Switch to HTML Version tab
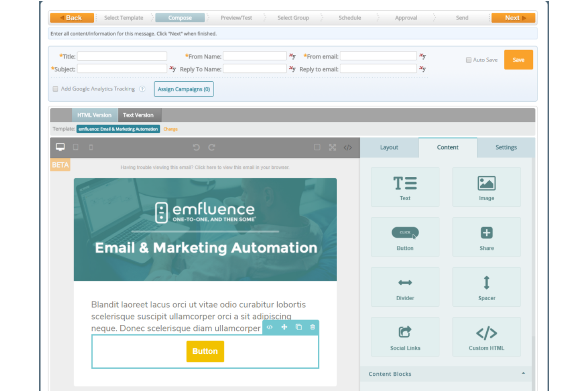Image resolution: width=588 pixels, height=392 pixels. click(x=95, y=115)
